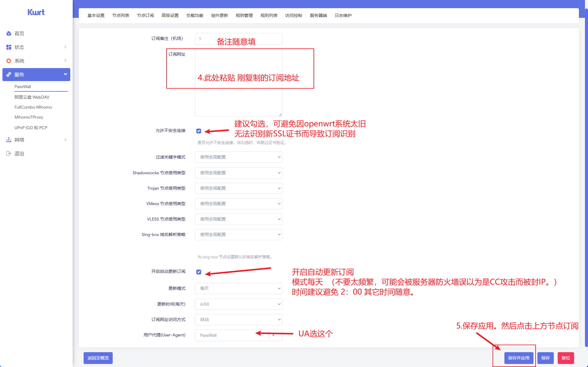Click the red 复位 button
Image resolution: width=588 pixels, height=367 pixels.
pyautogui.click(x=566, y=358)
